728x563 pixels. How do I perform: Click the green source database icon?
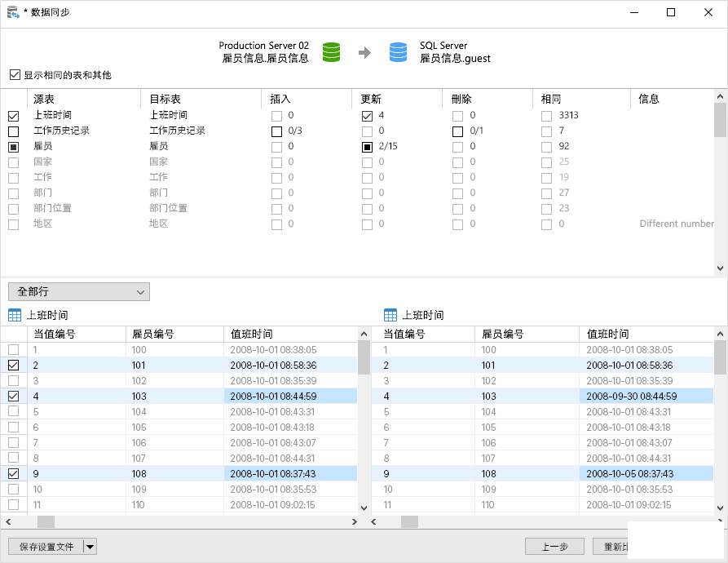[x=331, y=52]
